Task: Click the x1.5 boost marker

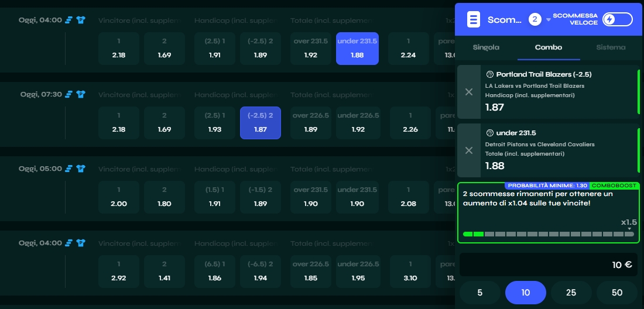Action: tap(629, 222)
